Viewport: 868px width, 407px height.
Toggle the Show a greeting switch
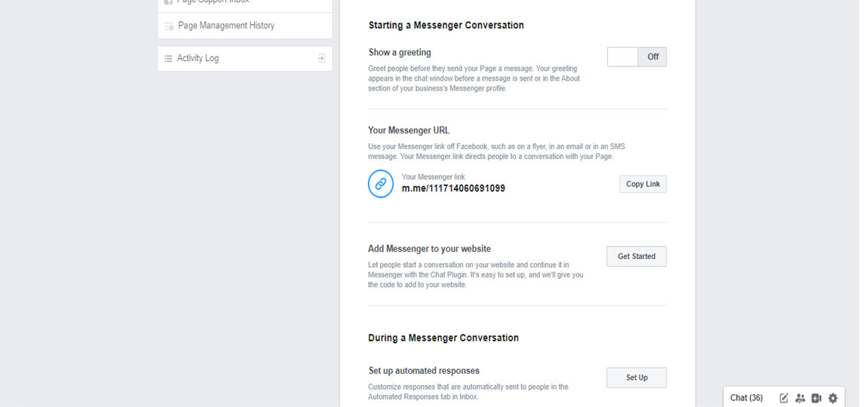tap(636, 57)
